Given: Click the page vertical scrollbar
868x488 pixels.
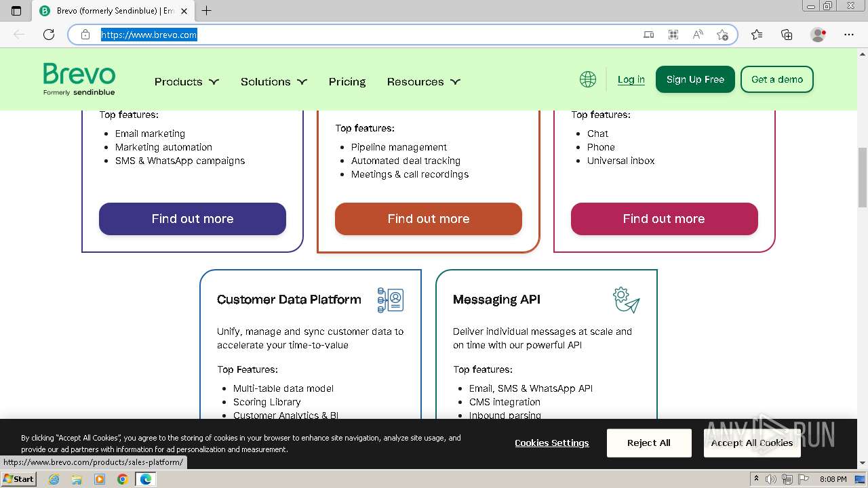Looking at the screenshot, I should [863, 177].
